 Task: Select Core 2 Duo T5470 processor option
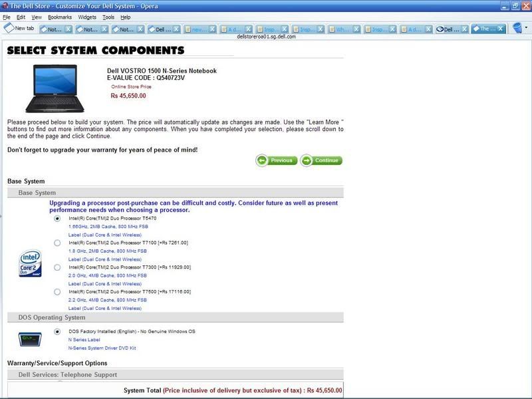[57, 219]
